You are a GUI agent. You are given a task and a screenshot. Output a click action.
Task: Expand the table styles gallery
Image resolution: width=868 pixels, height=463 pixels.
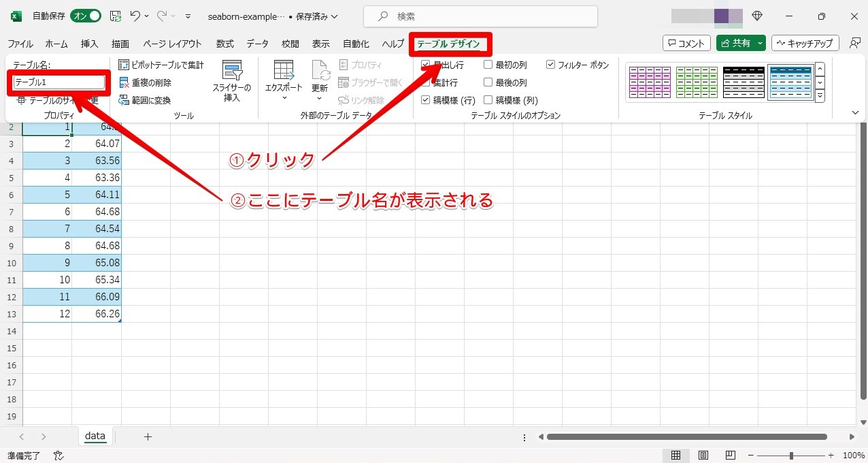point(820,96)
